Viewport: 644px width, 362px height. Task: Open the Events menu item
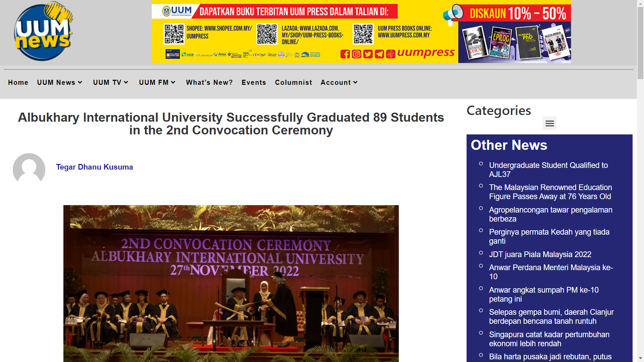coord(254,82)
